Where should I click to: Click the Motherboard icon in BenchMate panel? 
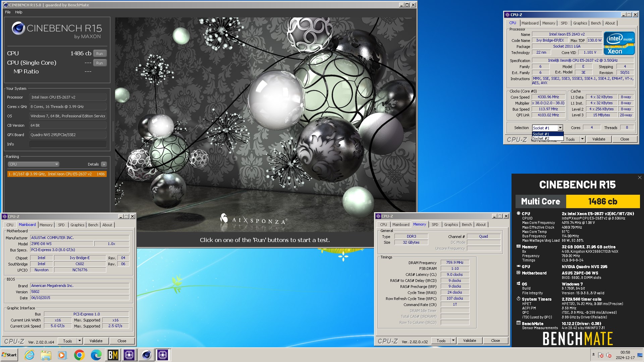[519, 273]
